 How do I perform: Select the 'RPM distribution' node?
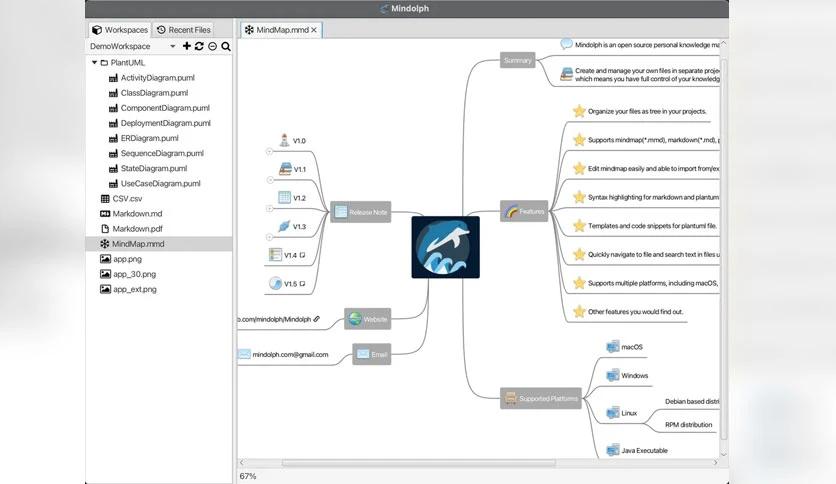(688, 425)
